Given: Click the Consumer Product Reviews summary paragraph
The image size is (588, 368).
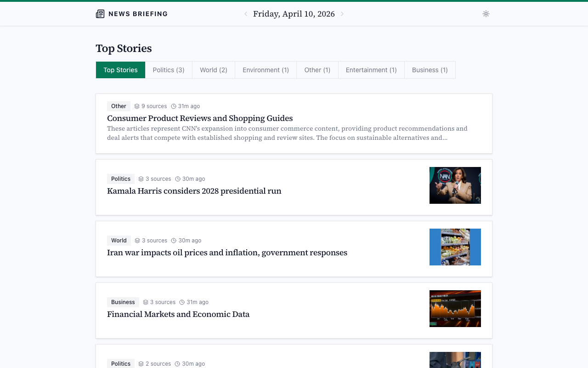Looking at the screenshot, I should point(287,133).
